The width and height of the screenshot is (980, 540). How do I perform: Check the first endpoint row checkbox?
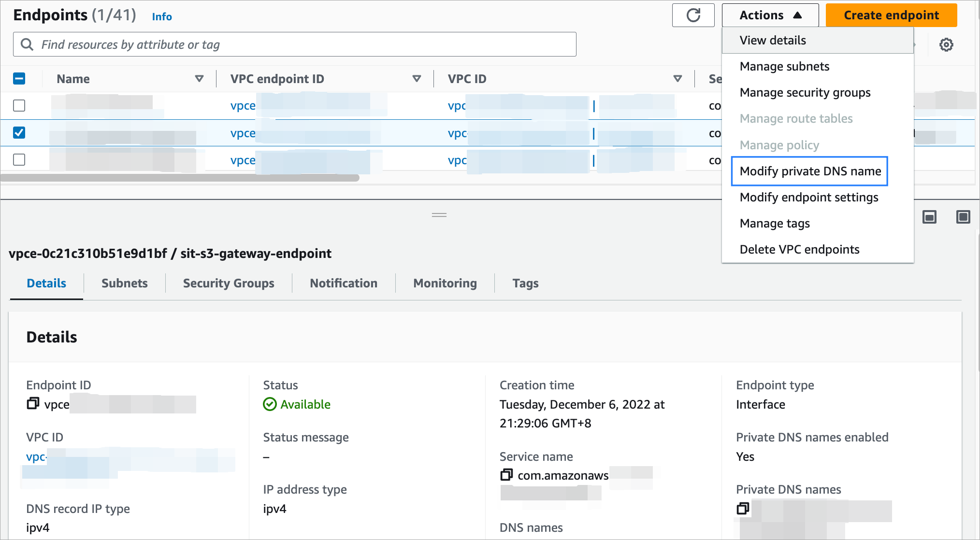point(19,105)
